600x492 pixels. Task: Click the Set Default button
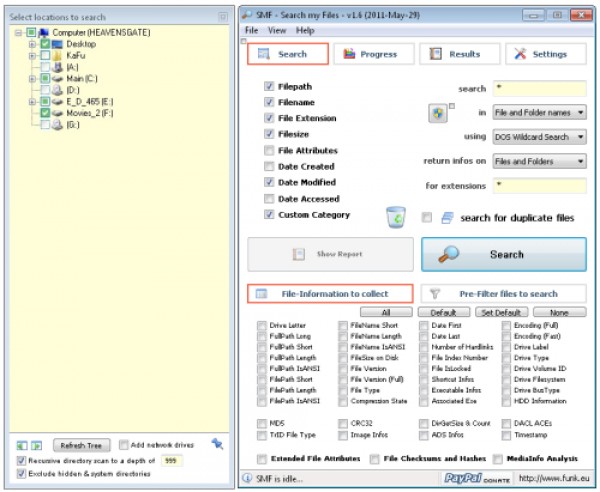tap(501, 312)
